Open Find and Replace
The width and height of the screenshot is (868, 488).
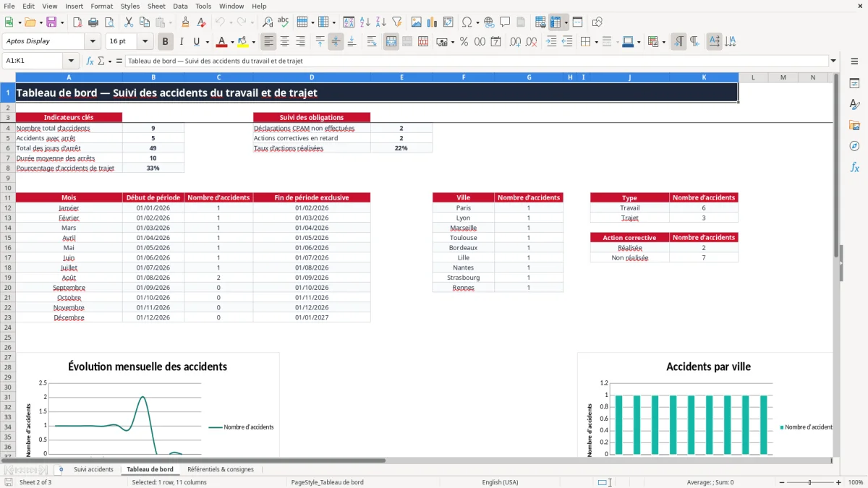click(x=268, y=22)
